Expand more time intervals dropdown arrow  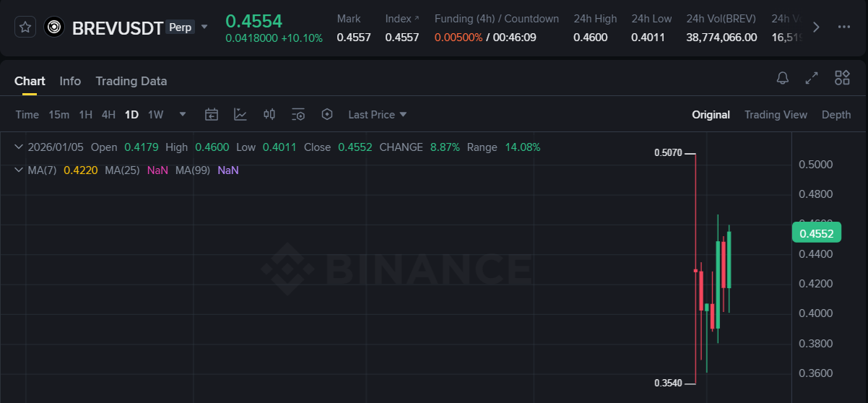pos(183,114)
